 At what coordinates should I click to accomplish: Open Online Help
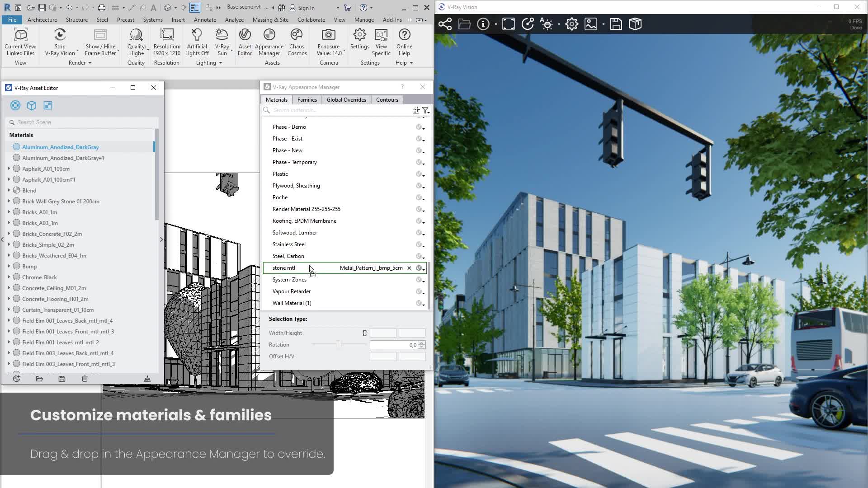pos(404,42)
